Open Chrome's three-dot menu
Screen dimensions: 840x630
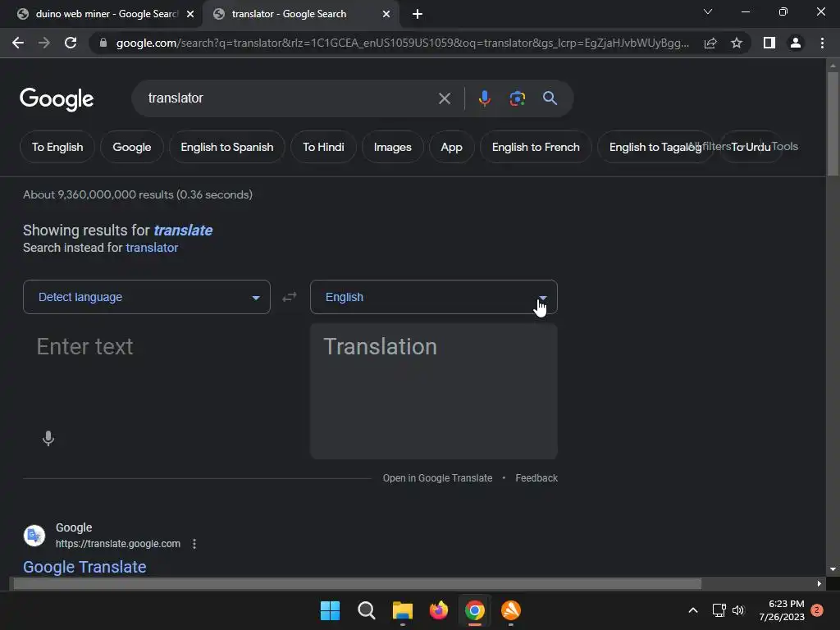click(822, 43)
